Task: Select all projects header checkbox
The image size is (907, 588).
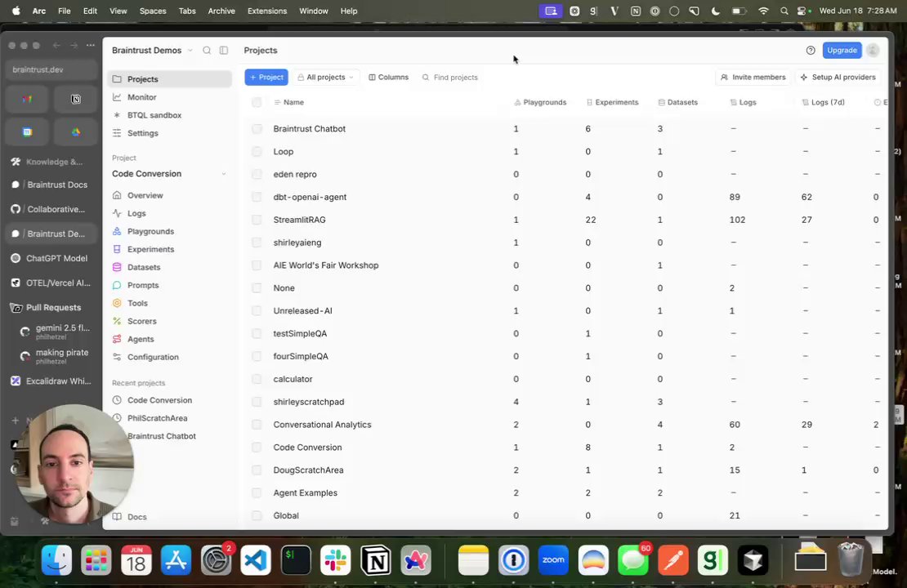Action: pos(257,102)
